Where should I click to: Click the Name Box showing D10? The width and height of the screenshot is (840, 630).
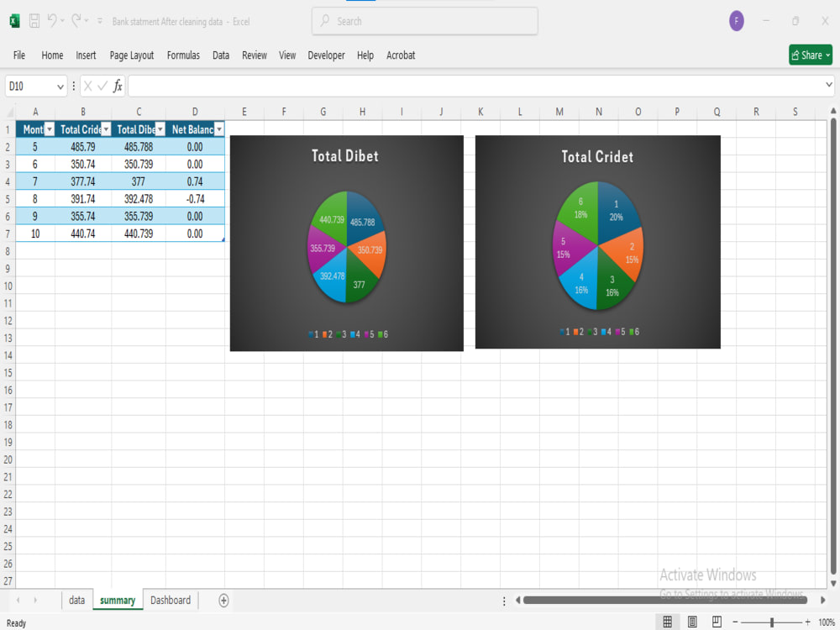pos(29,87)
